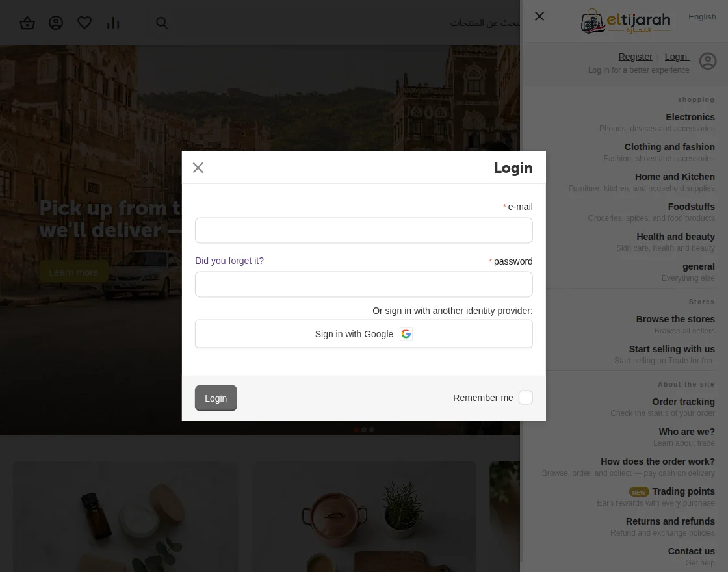The image size is (728, 572).
Task: Open Order tracking page
Action: click(683, 402)
